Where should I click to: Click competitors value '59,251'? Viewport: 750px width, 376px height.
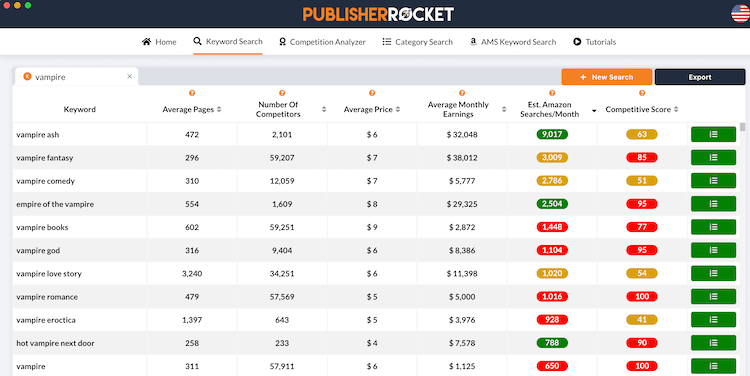tap(282, 227)
